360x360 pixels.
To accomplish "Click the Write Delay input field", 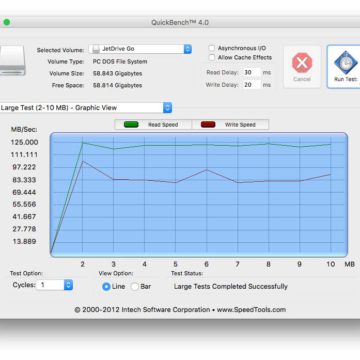I will click(x=251, y=85).
